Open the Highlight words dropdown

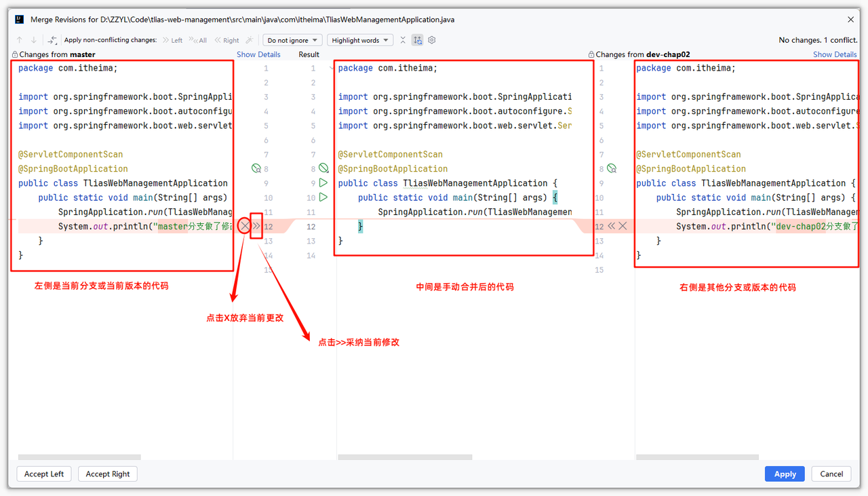tap(360, 41)
